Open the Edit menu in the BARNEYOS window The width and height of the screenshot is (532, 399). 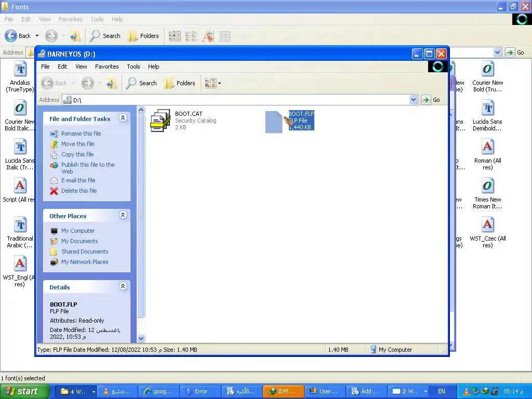(x=62, y=66)
